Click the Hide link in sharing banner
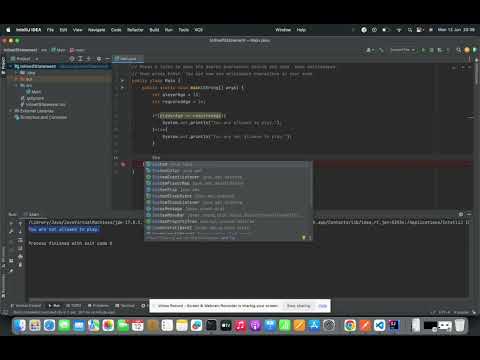 pyautogui.click(x=322, y=306)
